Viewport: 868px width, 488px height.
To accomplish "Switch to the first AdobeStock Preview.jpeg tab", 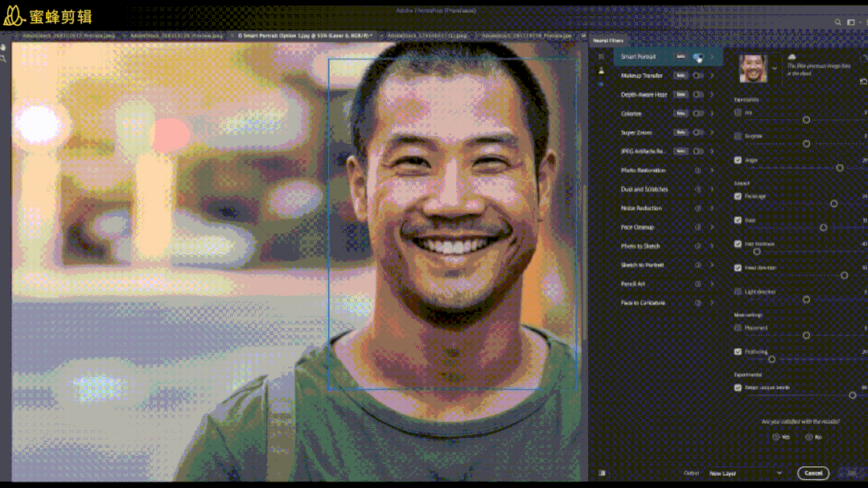I will 68,35.
